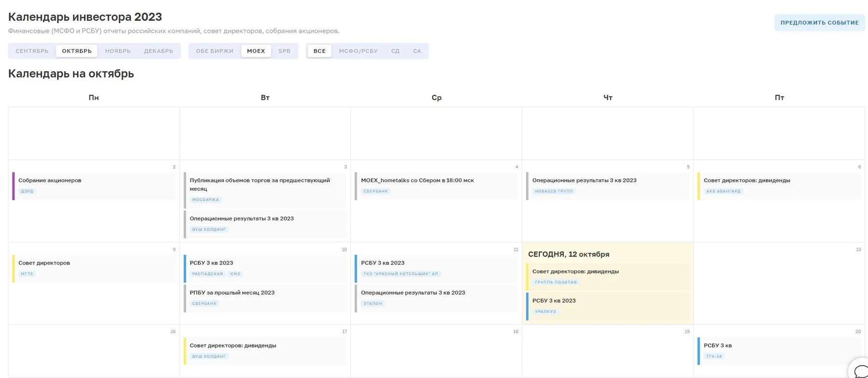This screenshot has width=868, height=378.
Task: Click the Календарь на октябрь heading
Action: [x=71, y=74]
